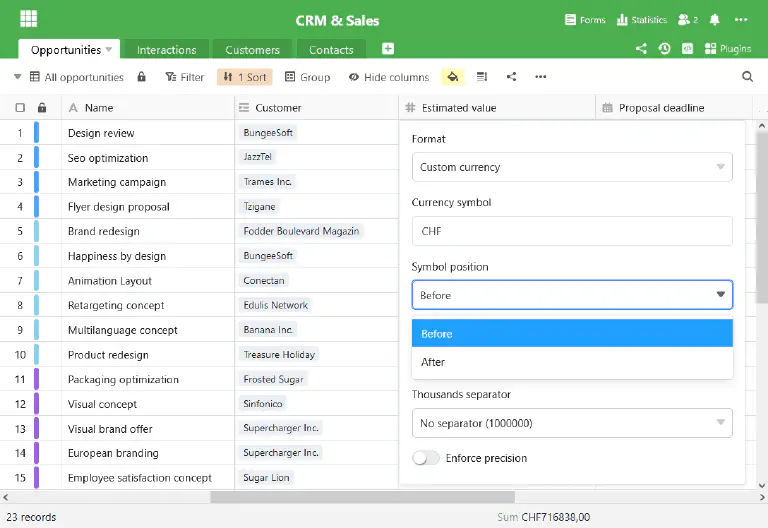
Task: Click the lock icon in the header row
Action: click(42, 108)
